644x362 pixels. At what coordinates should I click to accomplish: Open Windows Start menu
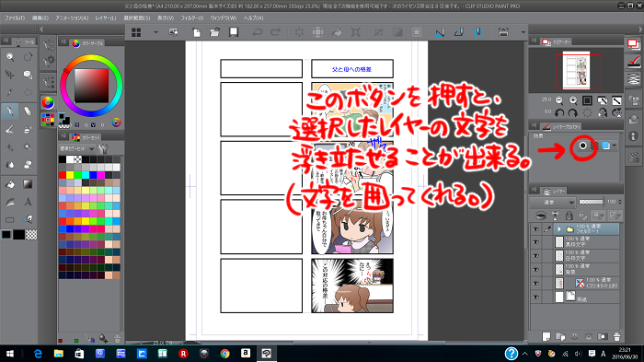click(x=10, y=354)
